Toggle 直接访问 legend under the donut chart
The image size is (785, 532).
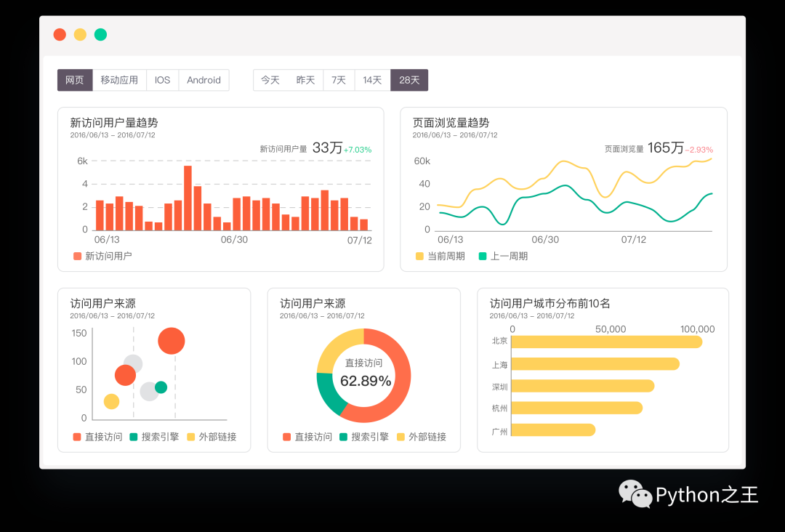307,437
